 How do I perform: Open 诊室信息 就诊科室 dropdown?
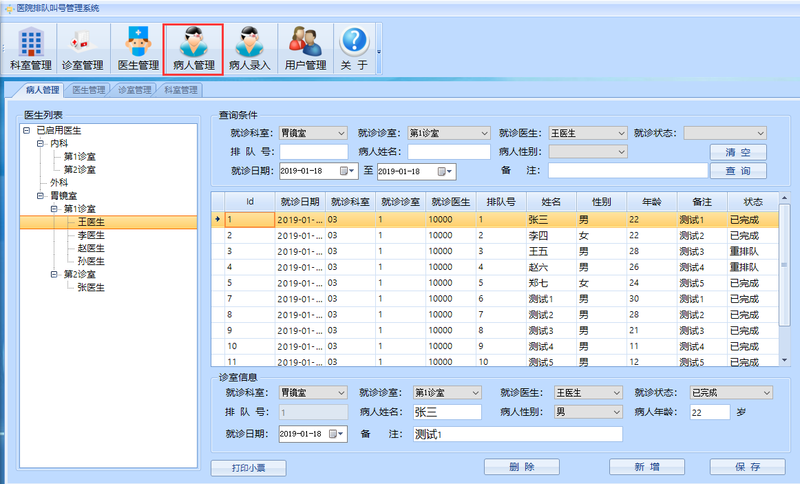[x=341, y=393]
